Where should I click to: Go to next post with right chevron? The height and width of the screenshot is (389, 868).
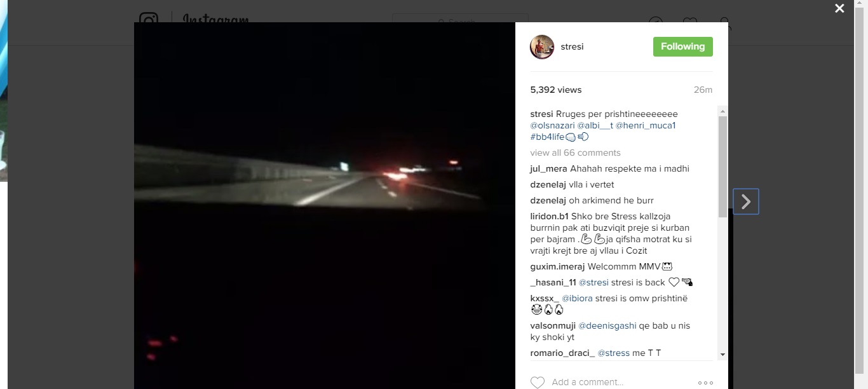pyautogui.click(x=746, y=201)
